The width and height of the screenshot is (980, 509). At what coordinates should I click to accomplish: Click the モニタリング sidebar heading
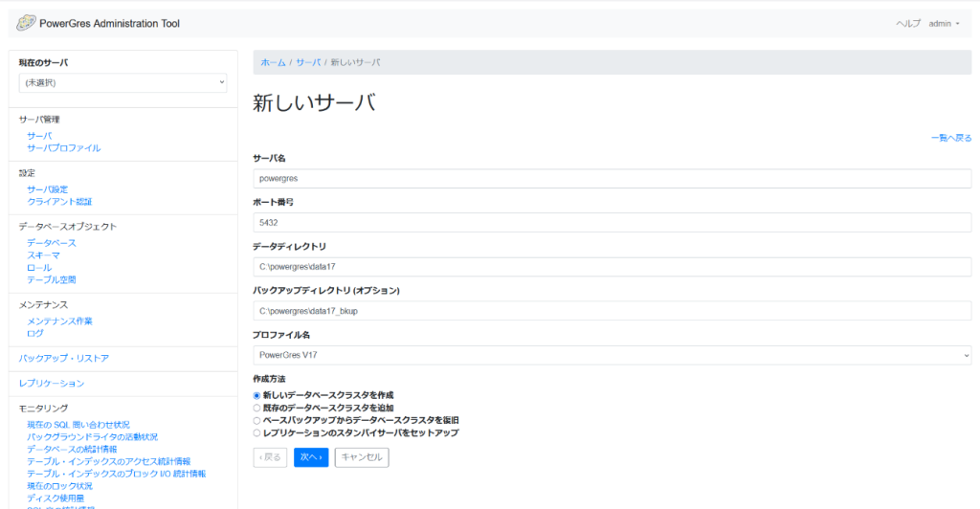(43, 409)
